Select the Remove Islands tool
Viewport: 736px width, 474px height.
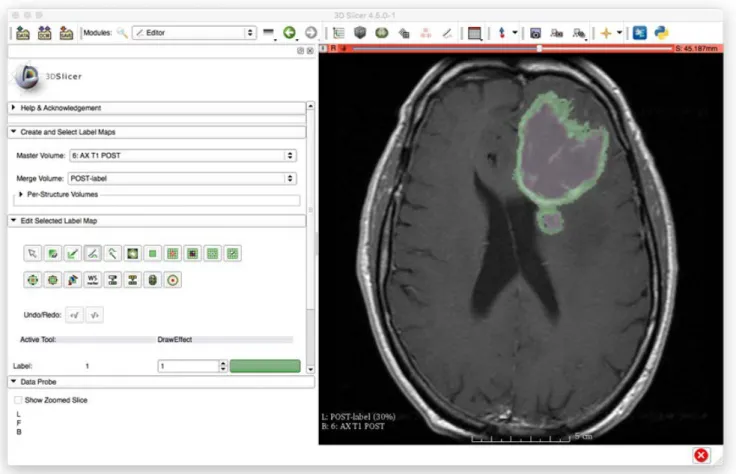click(213, 253)
